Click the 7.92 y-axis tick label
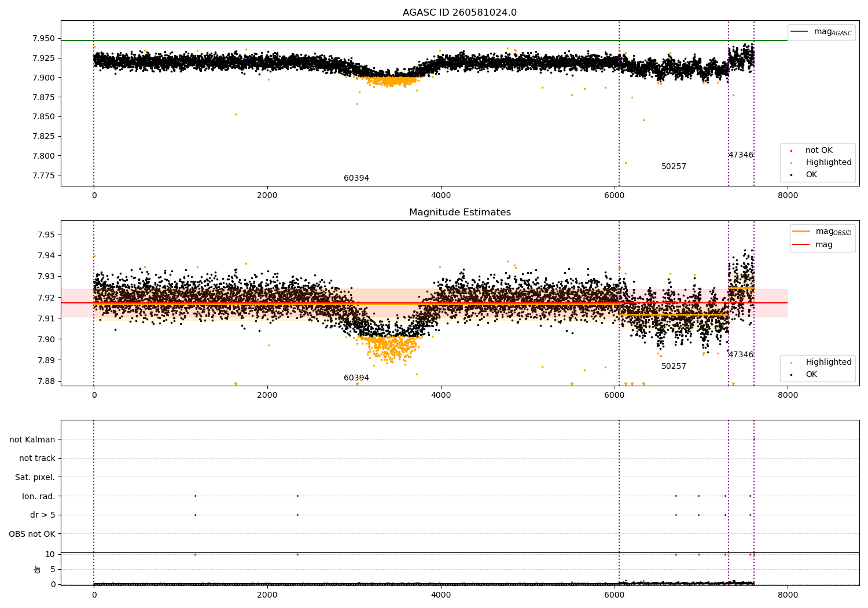Viewport: 868px width, 608px height. point(46,298)
